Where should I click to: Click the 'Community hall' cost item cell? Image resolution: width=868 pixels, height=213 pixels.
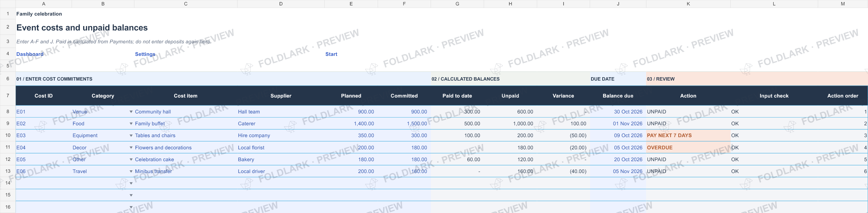186,112
